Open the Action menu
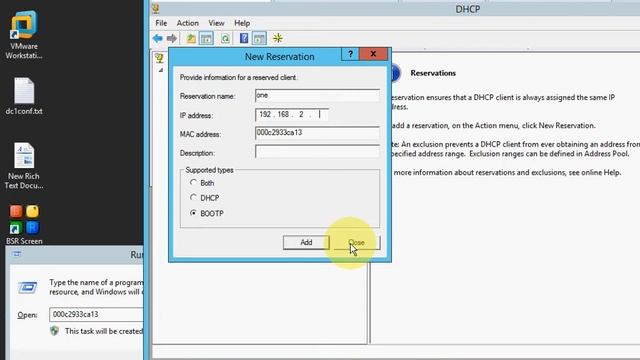 (187, 23)
